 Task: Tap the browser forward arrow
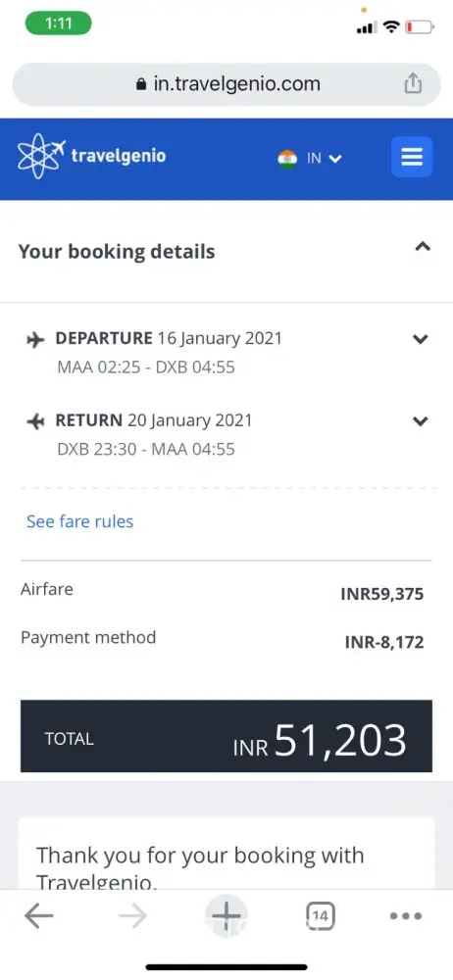(132, 916)
